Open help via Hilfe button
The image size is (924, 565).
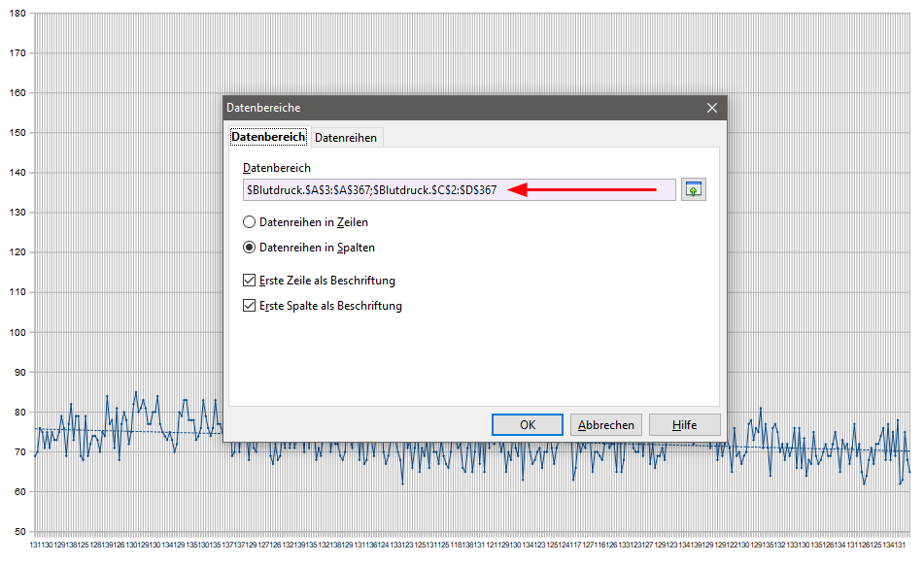point(685,424)
